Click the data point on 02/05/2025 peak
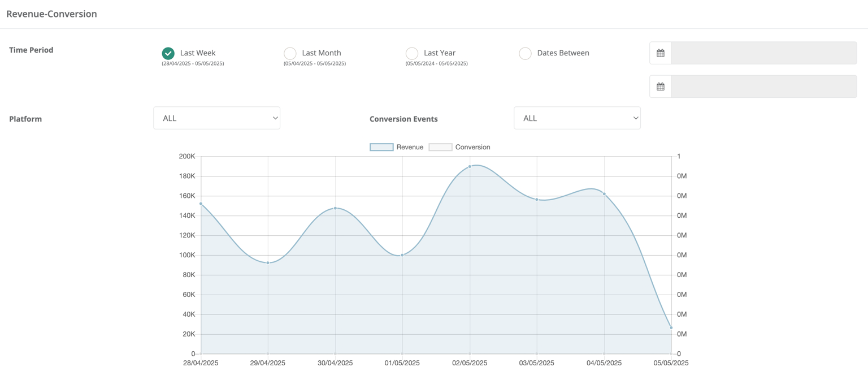 pyautogui.click(x=470, y=166)
